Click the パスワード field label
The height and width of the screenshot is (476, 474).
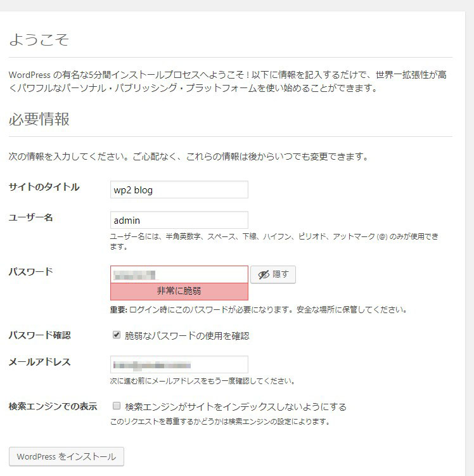coord(31,272)
